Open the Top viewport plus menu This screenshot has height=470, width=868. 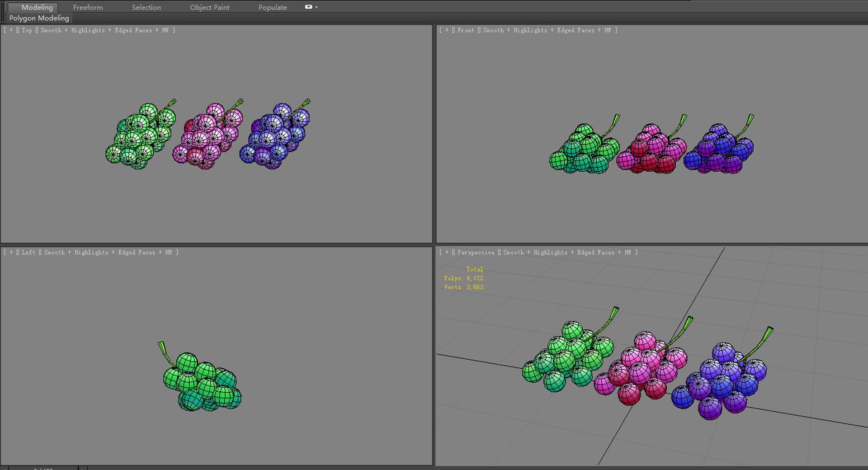click(x=11, y=30)
